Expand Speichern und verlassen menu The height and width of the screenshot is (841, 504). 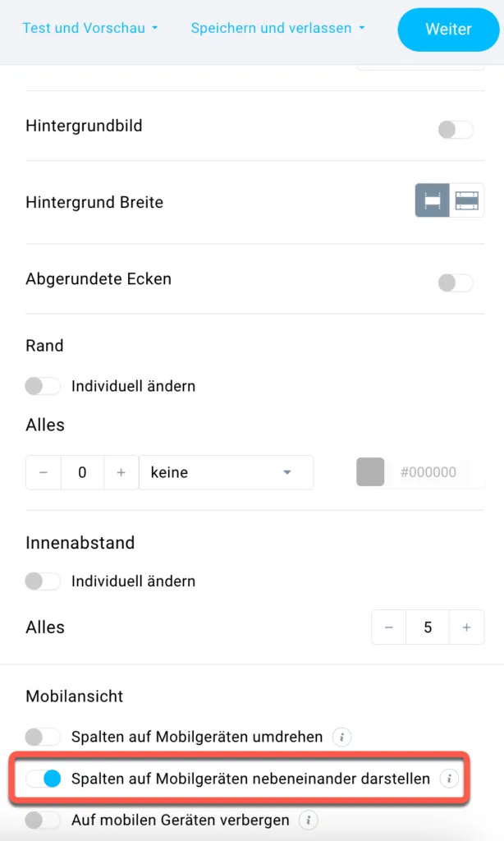pos(277,28)
